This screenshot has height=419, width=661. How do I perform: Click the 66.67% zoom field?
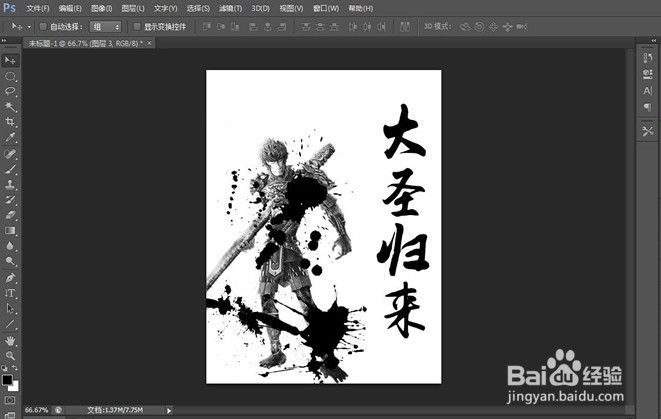pos(37,410)
